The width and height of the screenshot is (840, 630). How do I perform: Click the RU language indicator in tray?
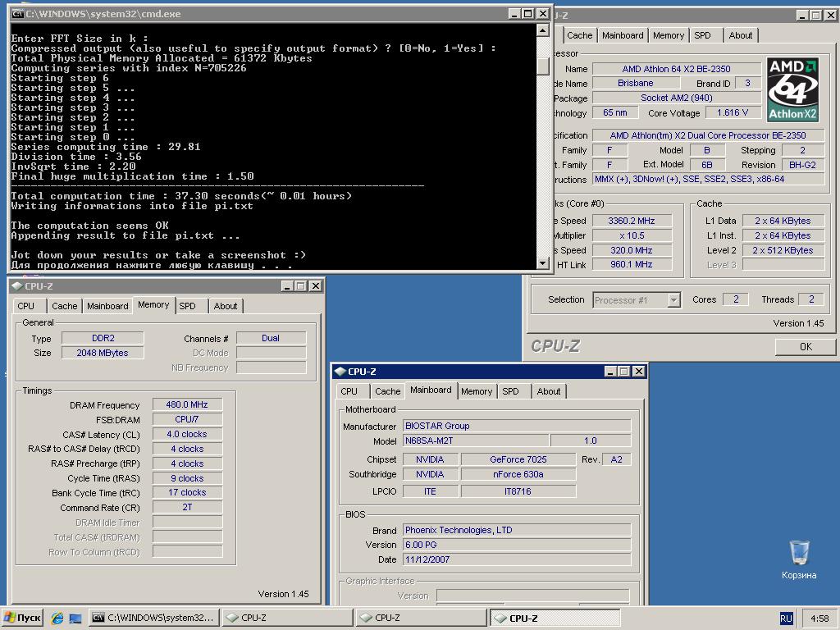click(x=786, y=619)
